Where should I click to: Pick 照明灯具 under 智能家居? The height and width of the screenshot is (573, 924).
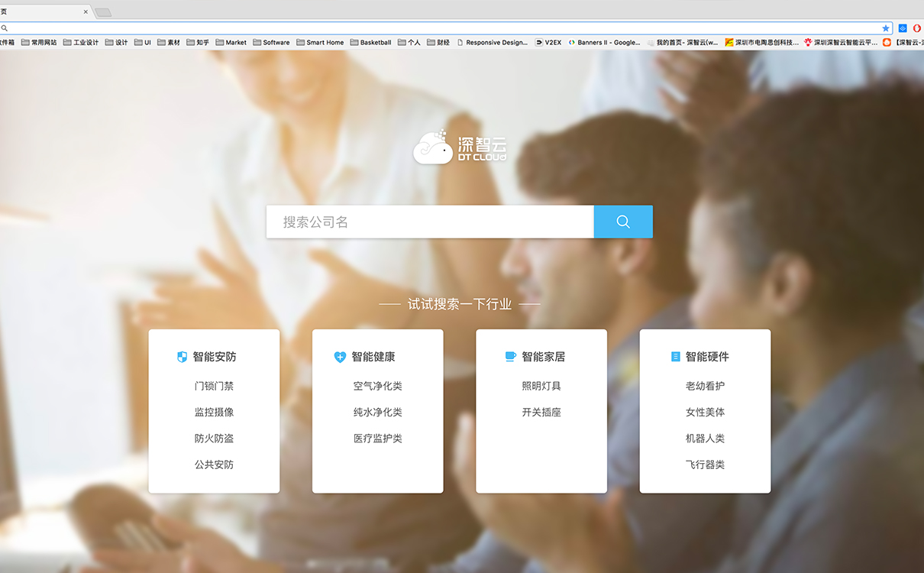click(x=541, y=386)
